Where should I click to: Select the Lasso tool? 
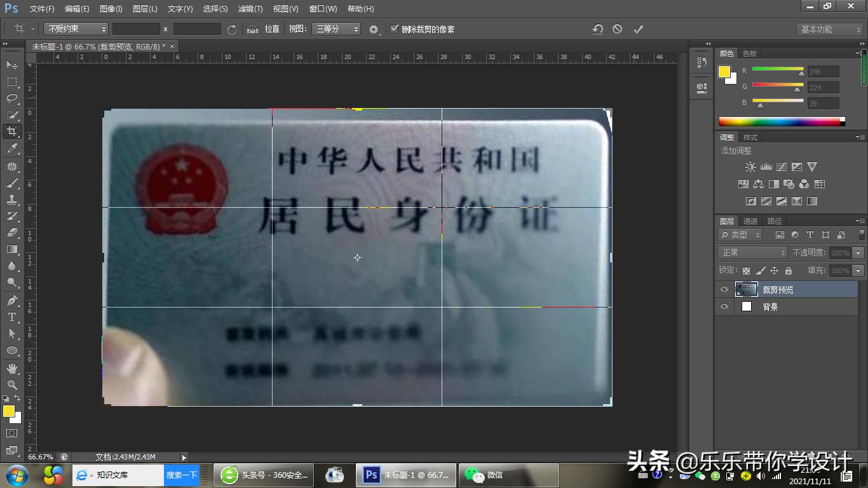tap(13, 98)
